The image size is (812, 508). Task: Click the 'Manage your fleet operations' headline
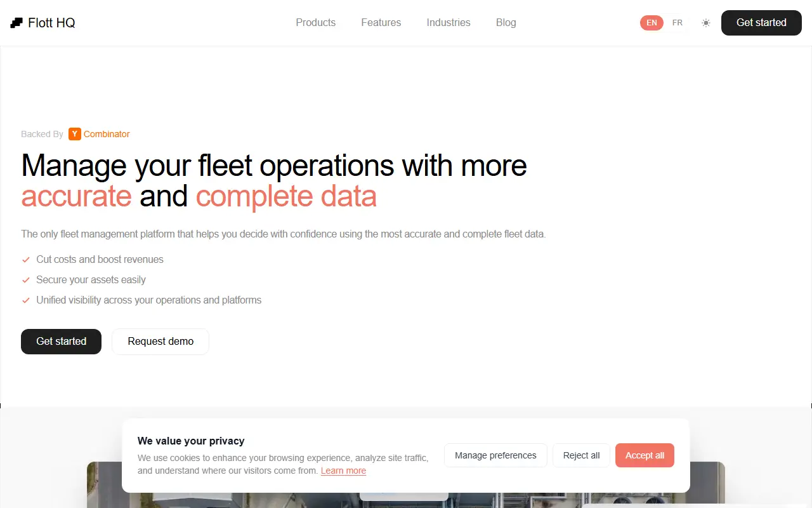pos(274,181)
